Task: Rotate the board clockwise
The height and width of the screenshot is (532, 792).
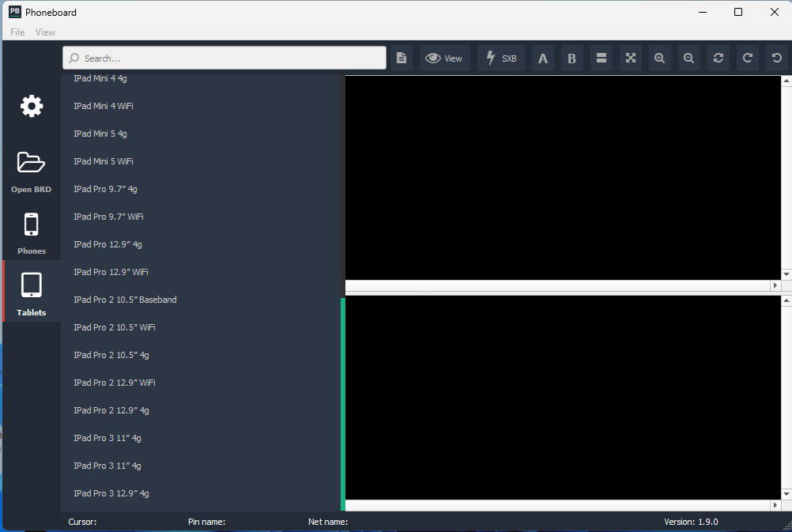Action: (x=747, y=58)
